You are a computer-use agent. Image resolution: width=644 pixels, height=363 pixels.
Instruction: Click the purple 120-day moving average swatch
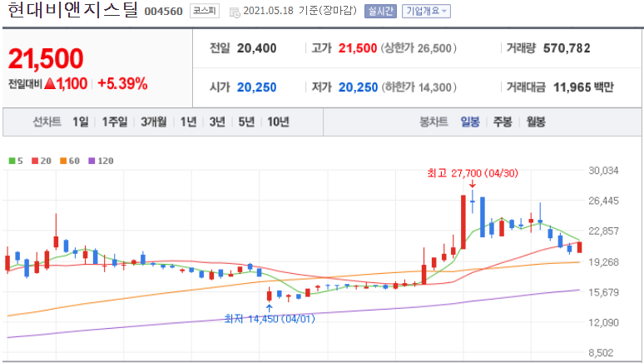tap(92, 161)
